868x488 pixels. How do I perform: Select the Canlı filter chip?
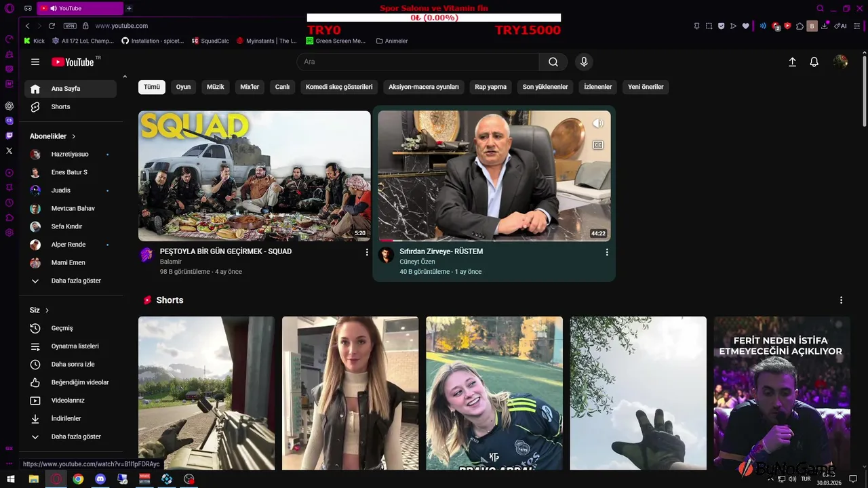[x=282, y=87]
